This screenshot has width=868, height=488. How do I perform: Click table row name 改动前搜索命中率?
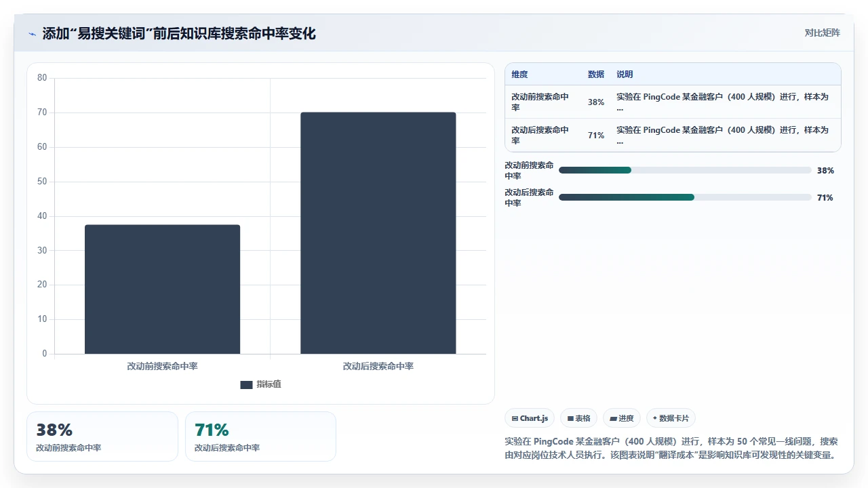pyautogui.click(x=540, y=102)
